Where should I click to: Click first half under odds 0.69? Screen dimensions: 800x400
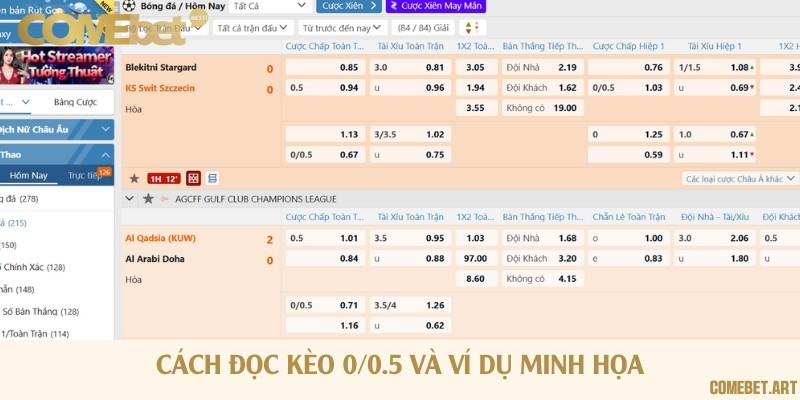coord(715,88)
